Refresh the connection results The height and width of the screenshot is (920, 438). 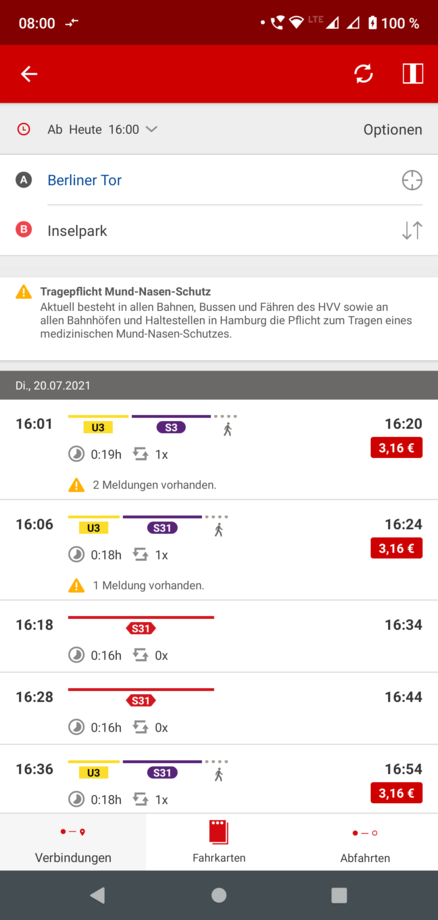tap(364, 74)
